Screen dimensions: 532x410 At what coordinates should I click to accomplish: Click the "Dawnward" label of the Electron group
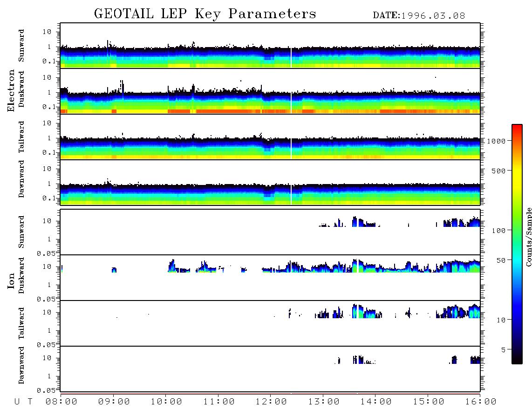point(21,179)
